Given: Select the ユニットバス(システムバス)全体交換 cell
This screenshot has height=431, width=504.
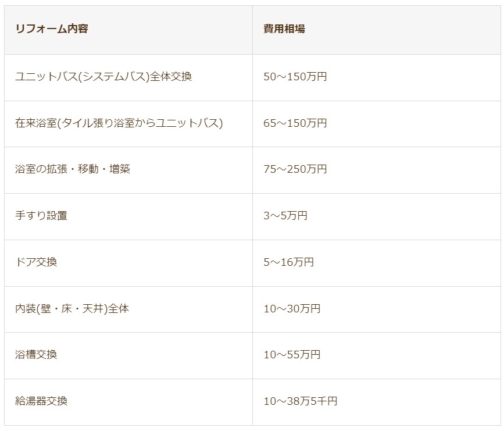Looking at the screenshot, I should point(103,77).
